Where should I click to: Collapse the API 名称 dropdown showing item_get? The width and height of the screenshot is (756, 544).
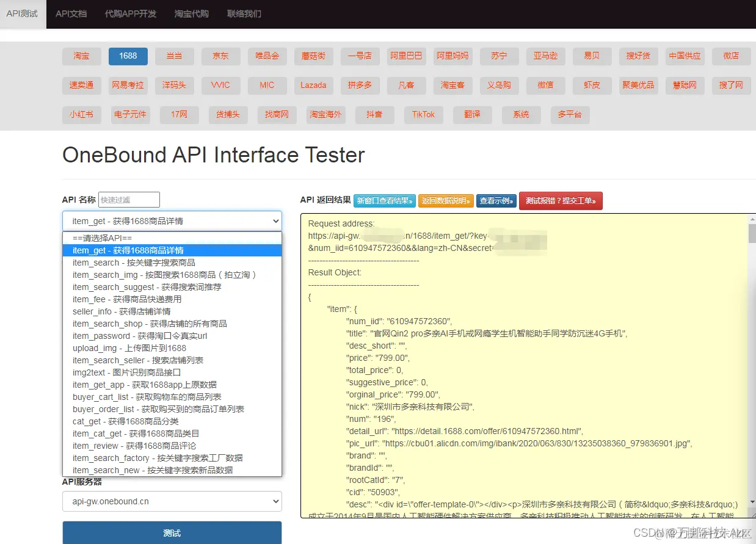coord(172,221)
